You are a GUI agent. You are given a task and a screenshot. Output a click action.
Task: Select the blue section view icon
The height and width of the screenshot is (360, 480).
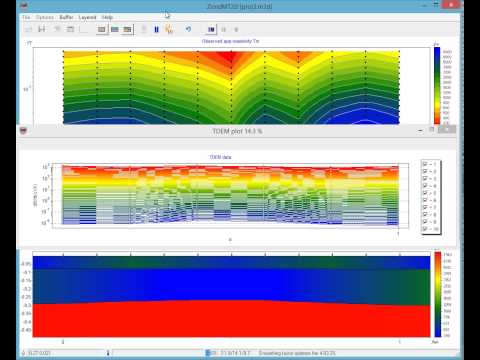pyautogui.click(x=115, y=29)
